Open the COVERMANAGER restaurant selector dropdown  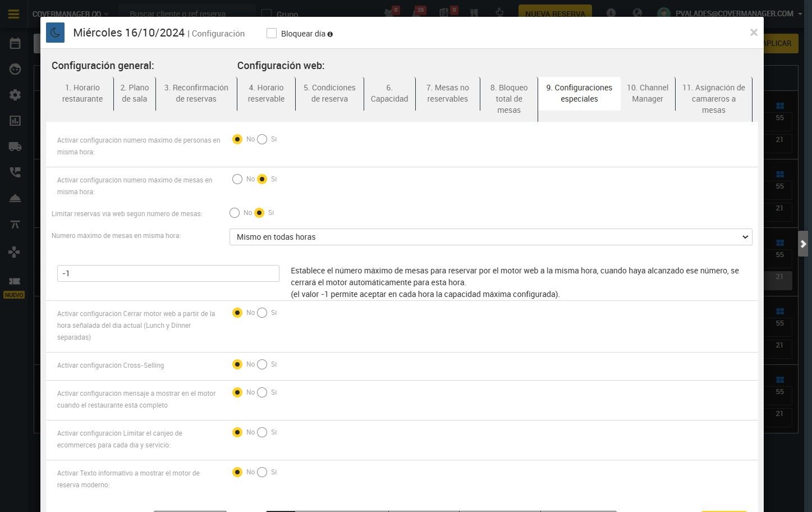pos(70,14)
